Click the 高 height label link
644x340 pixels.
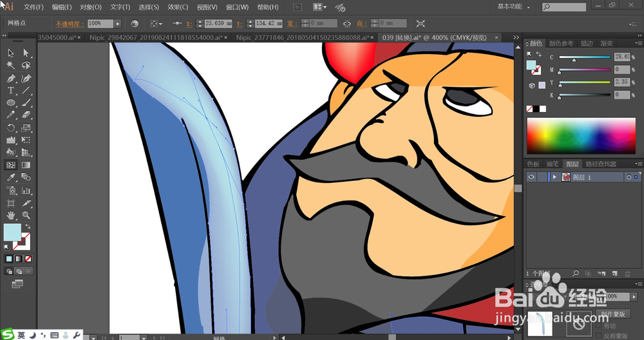tap(361, 24)
